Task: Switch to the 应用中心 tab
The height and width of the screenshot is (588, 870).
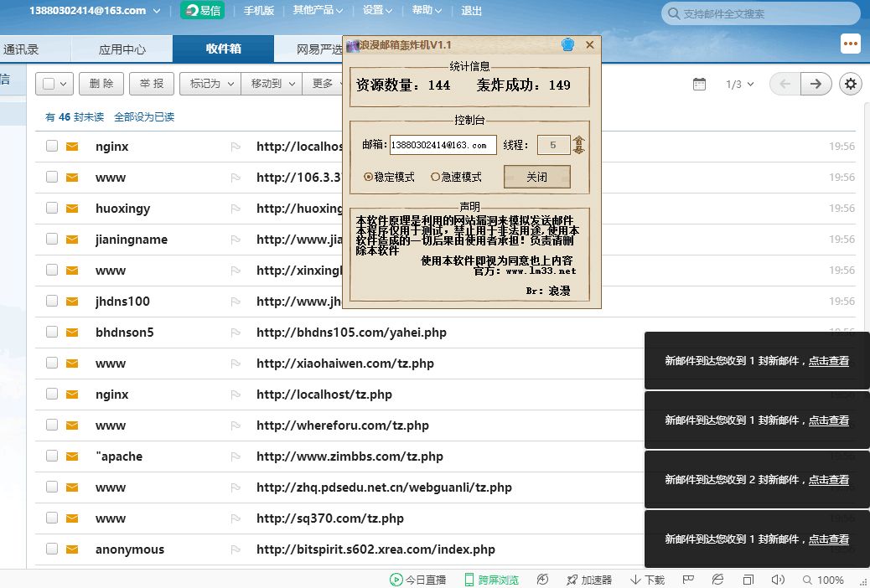Action: [x=122, y=49]
